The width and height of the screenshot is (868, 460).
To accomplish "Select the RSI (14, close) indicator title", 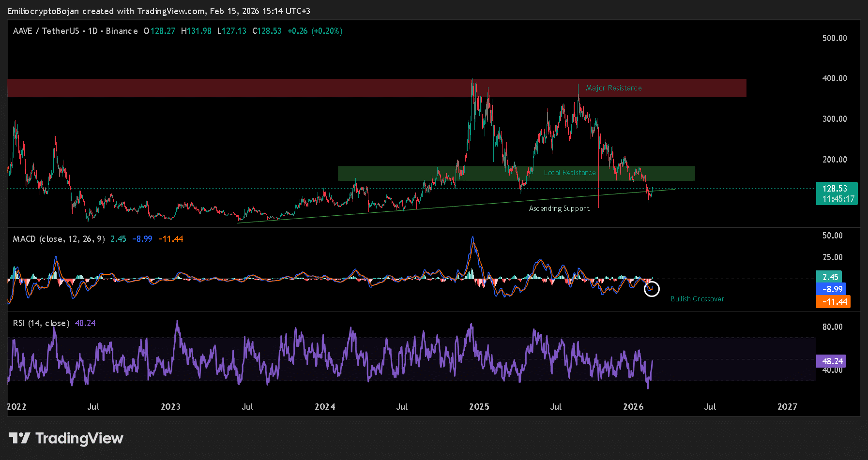I will pos(41,323).
